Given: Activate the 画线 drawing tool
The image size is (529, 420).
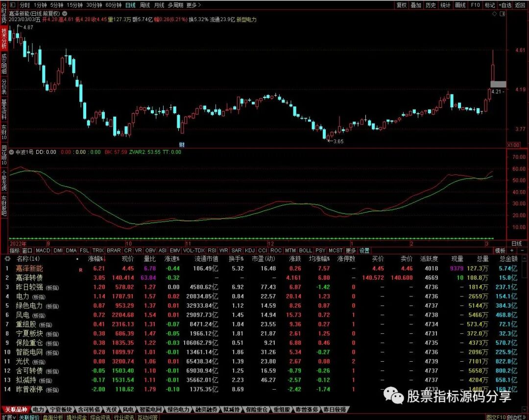Looking at the screenshot, I should [460, 5].
